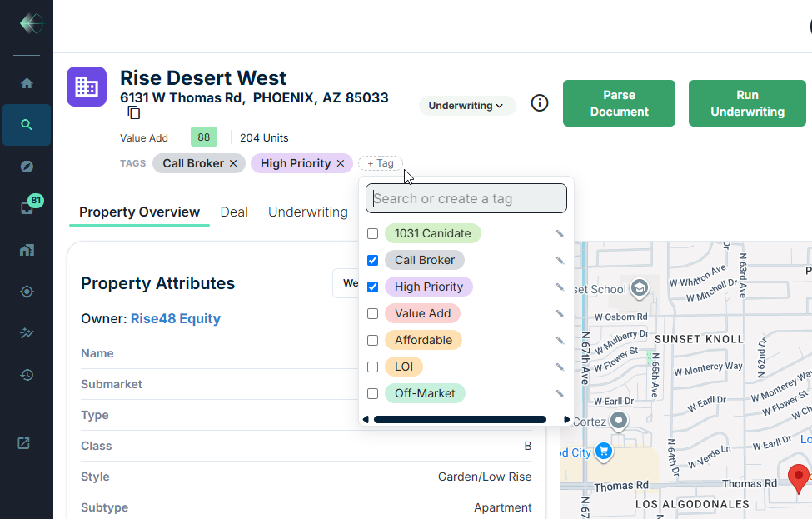
Task: Click the tag list horizontal scrollbar
Action: (460, 420)
